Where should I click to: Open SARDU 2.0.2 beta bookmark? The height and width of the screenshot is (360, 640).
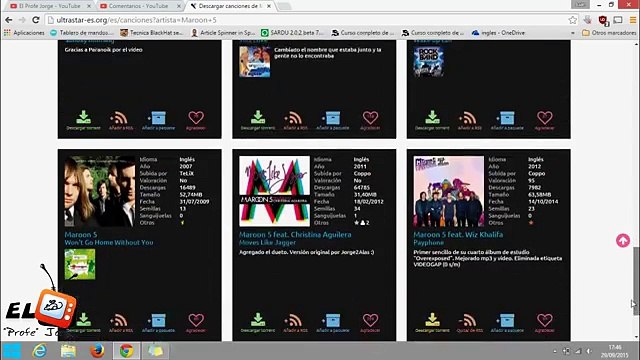[293, 33]
